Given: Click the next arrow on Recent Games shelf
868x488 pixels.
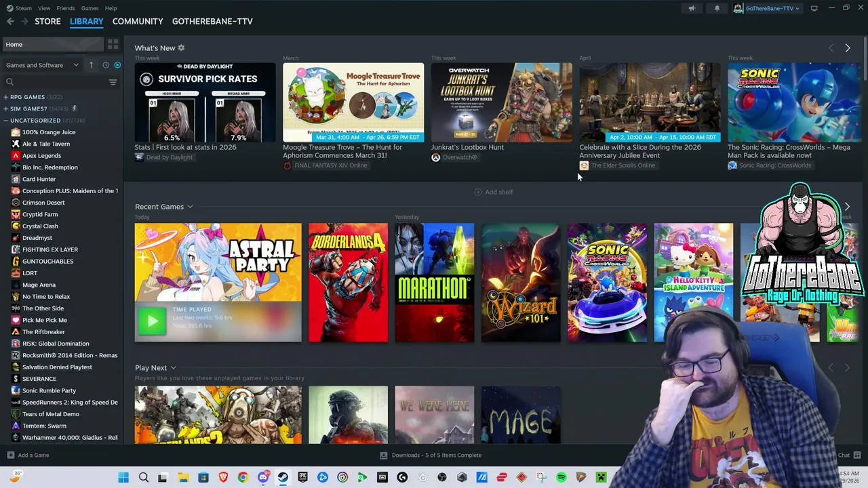Looking at the screenshot, I should 847,206.
